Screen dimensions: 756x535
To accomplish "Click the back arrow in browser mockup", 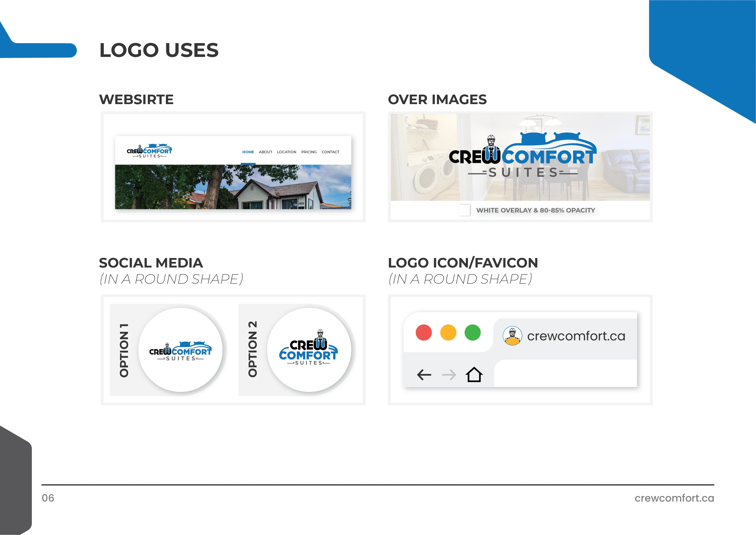I will point(424,375).
